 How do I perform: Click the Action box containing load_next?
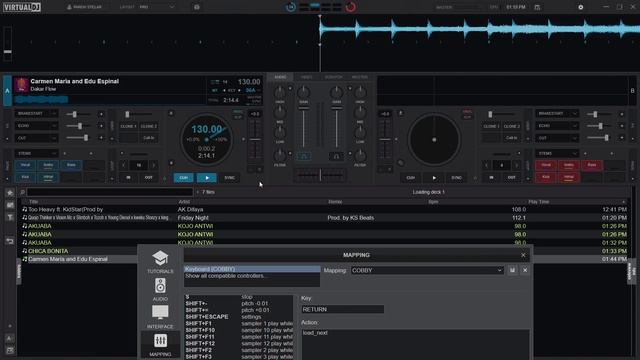[415, 344]
